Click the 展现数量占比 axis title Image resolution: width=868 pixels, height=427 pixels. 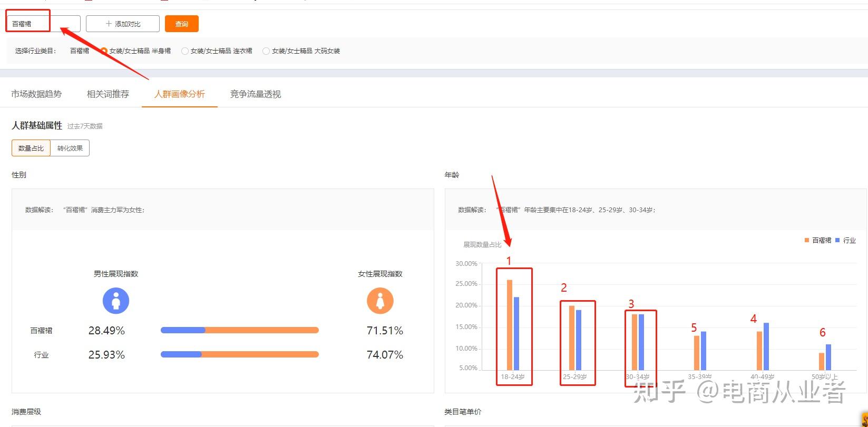click(x=483, y=245)
